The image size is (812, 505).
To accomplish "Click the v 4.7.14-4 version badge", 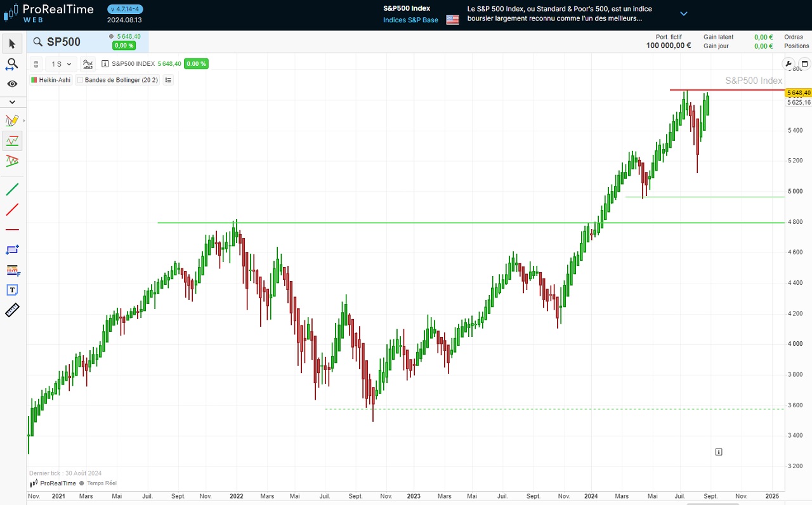I will (x=125, y=9).
